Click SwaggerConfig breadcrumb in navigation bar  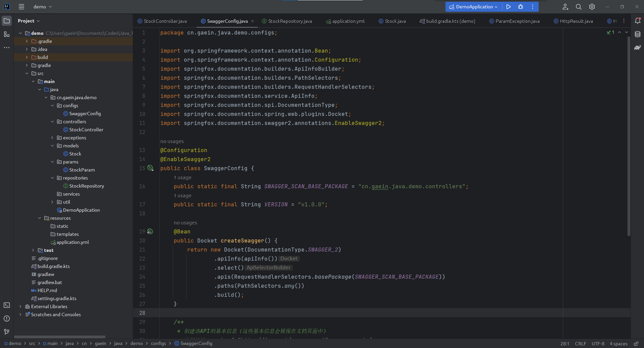[x=193, y=343]
